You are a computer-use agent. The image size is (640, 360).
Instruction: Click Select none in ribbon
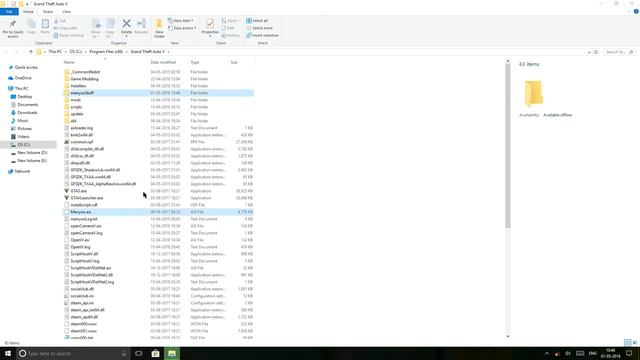click(x=260, y=28)
